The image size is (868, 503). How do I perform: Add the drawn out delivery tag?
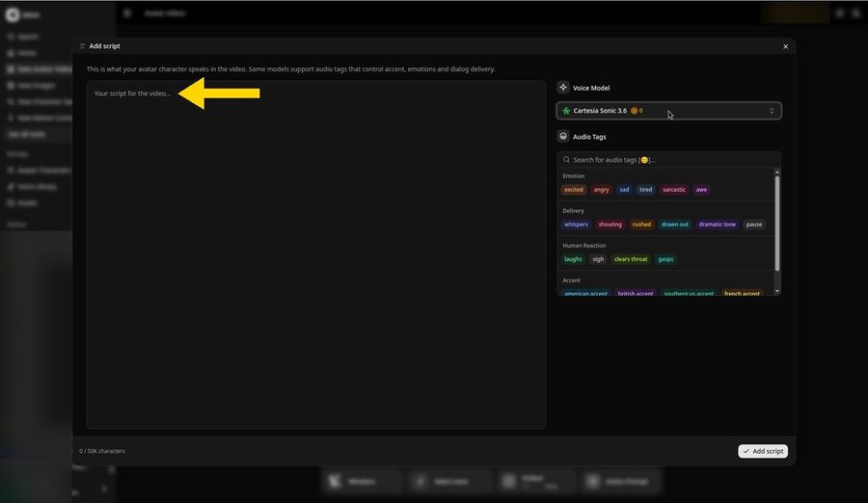675,225
